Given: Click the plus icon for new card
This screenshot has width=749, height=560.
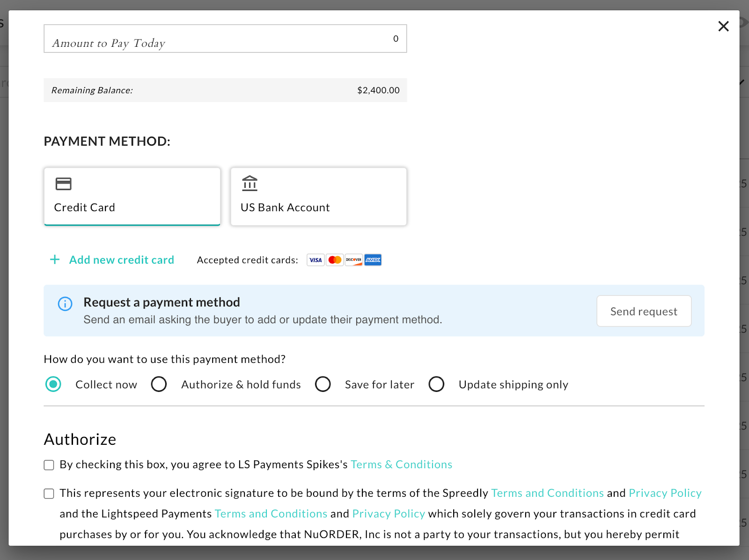Looking at the screenshot, I should [x=55, y=259].
